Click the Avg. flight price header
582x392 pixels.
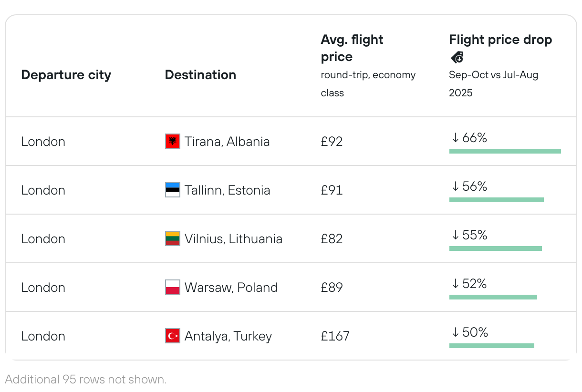click(352, 48)
